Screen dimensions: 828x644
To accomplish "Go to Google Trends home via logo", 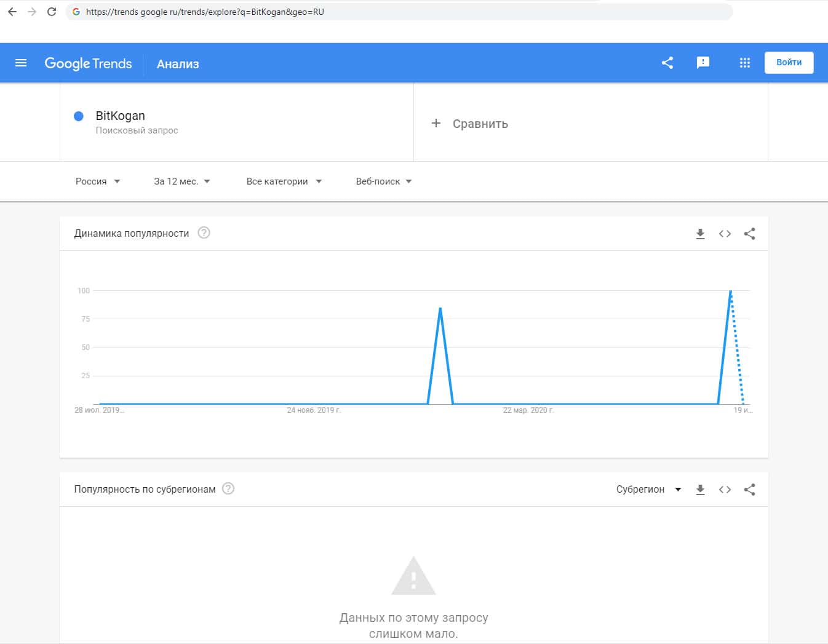I will click(x=88, y=63).
